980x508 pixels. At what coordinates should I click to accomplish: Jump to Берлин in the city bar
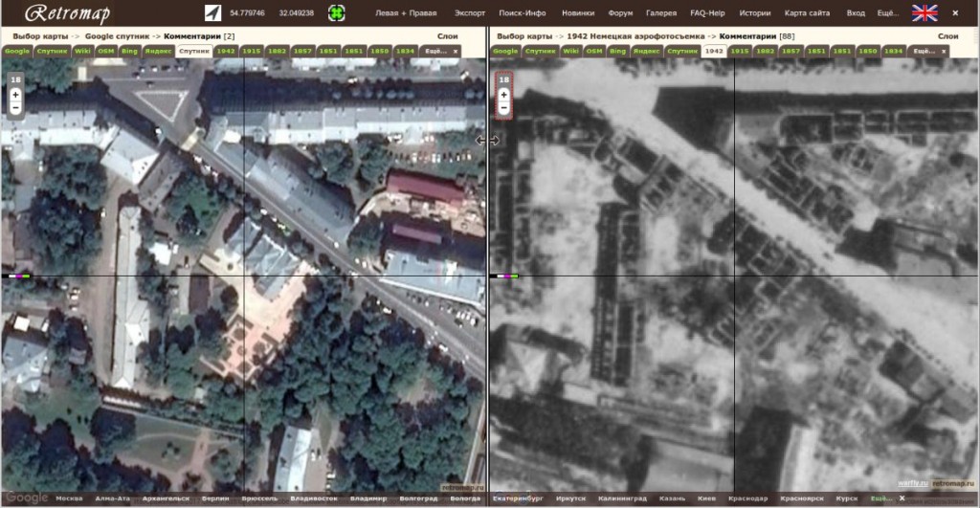click(x=215, y=498)
